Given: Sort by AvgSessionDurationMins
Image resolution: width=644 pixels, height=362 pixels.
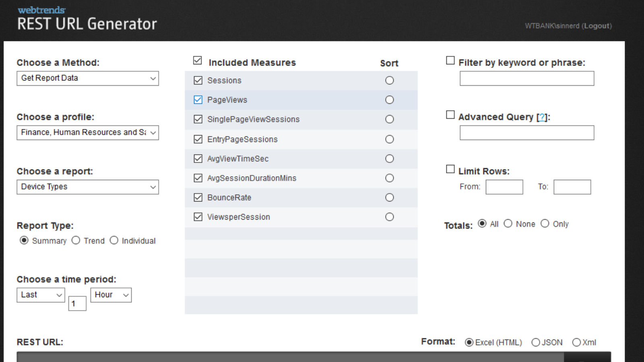Looking at the screenshot, I should click(x=390, y=178).
